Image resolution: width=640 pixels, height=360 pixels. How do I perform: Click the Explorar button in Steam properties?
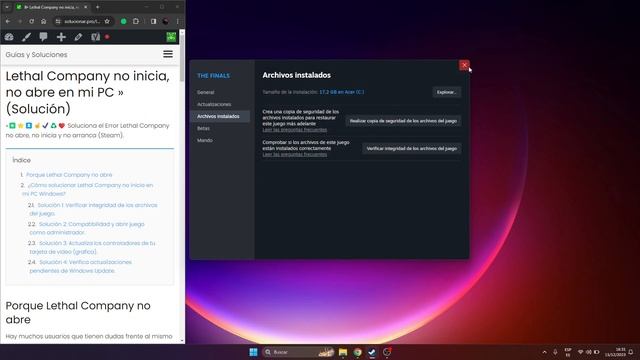coord(447,92)
